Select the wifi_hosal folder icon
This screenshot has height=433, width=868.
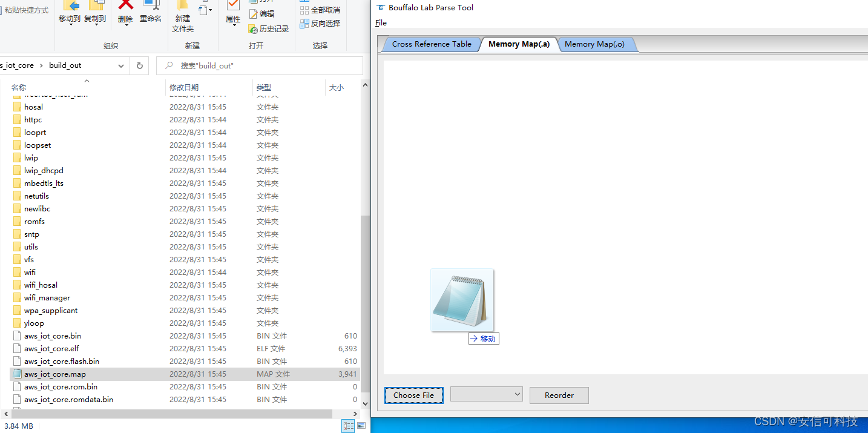17,285
